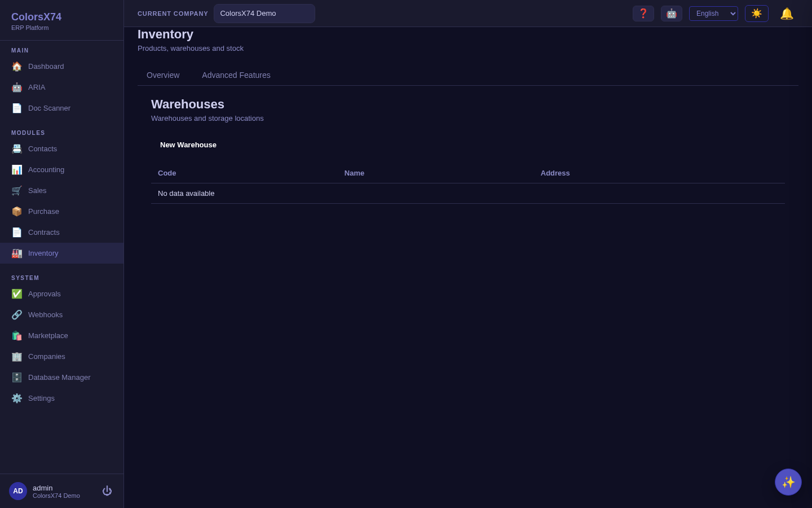Image resolution: width=812 pixels, height=508 pixels.
Task: Click the ColorsX74 logo title
Action: coord(37,17)
